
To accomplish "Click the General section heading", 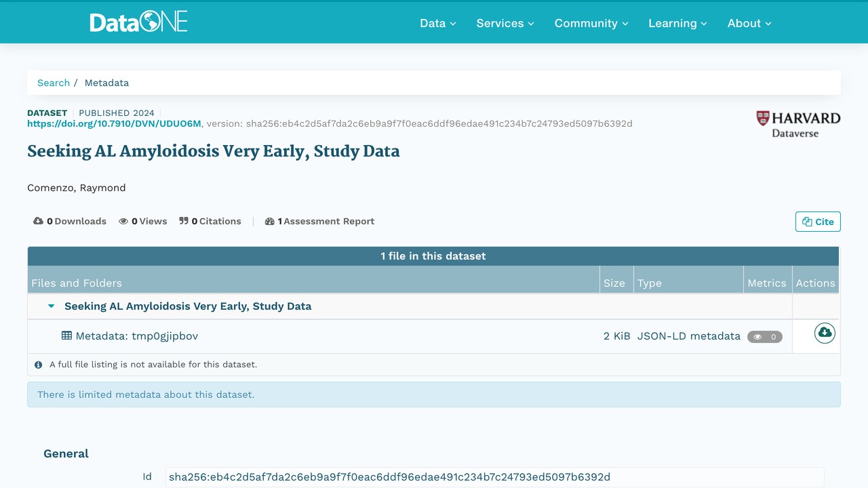I will (x=66, y=453).
